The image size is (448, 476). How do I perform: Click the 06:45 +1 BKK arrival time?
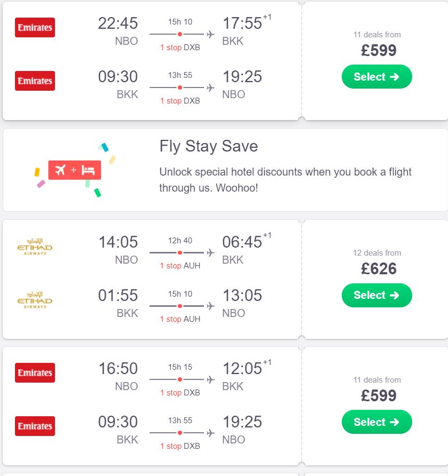(246, 241)
